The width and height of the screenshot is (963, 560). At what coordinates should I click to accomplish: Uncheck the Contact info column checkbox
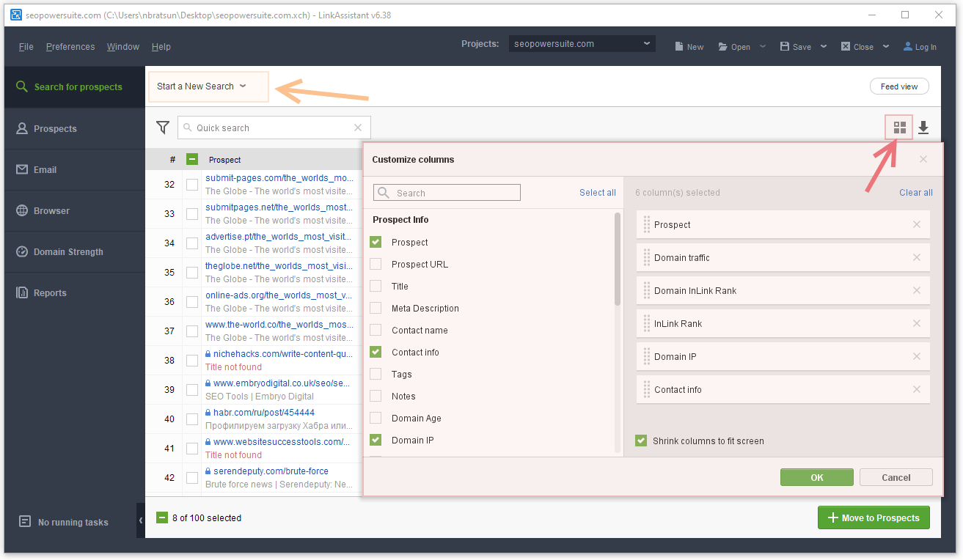376,353
